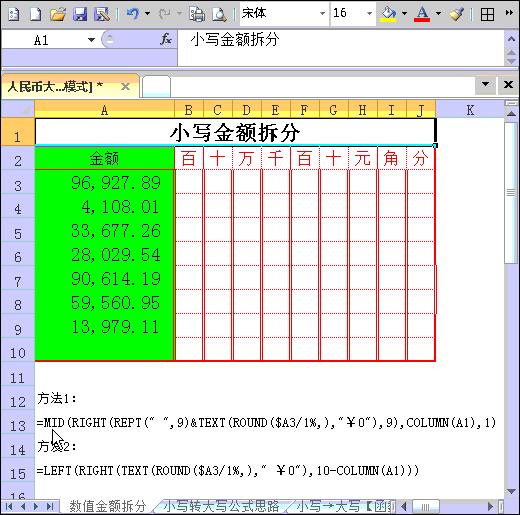Select the cell showing 28,029.54
Image resolution: width=520 pixels, height=515 pixels.
coord(104,254)
